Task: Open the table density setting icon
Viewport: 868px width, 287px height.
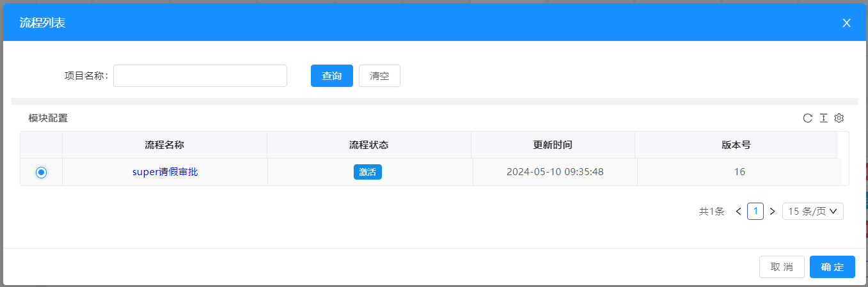Action: [824, 118]
